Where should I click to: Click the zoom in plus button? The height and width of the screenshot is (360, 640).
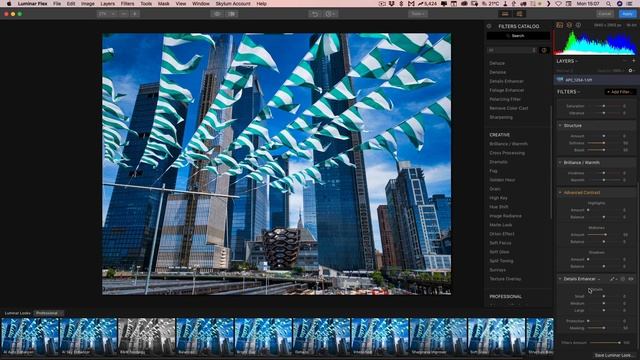tap(135, 14)
